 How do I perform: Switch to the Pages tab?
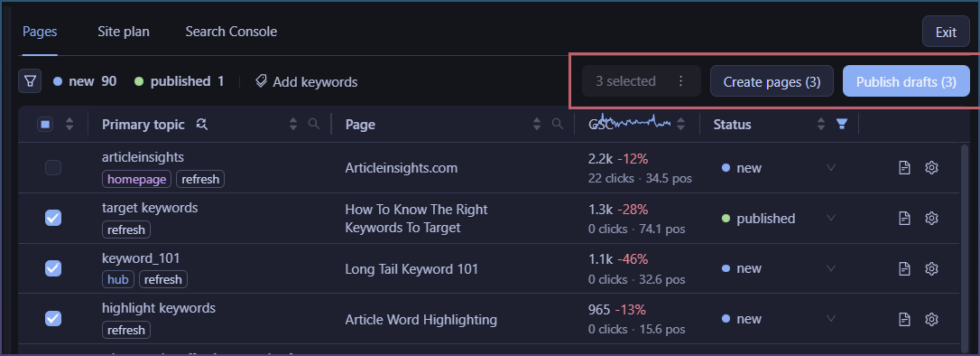(x=40, y=32)
